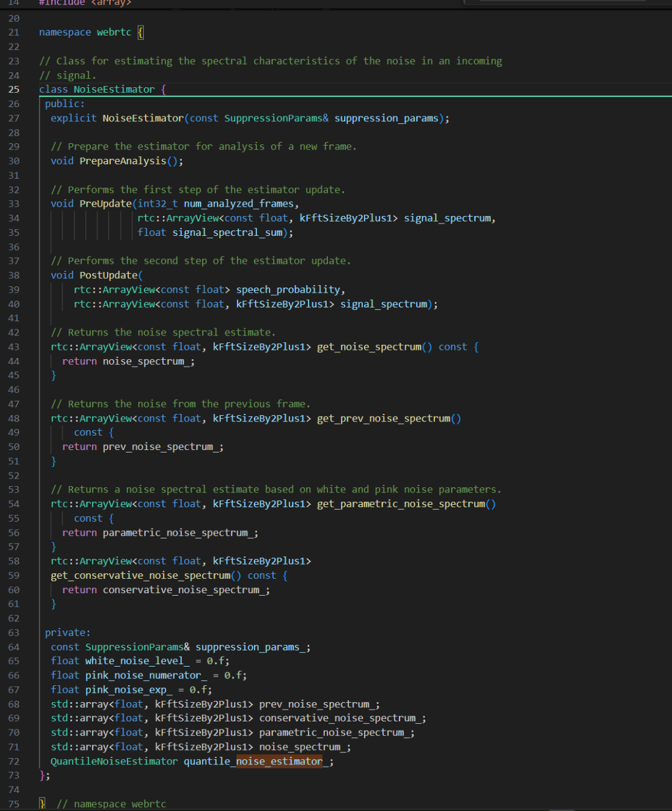Click the 'pink_noise_numerator_' member variable
Viewport: 672px width, 811px height.
pos(146,675)
